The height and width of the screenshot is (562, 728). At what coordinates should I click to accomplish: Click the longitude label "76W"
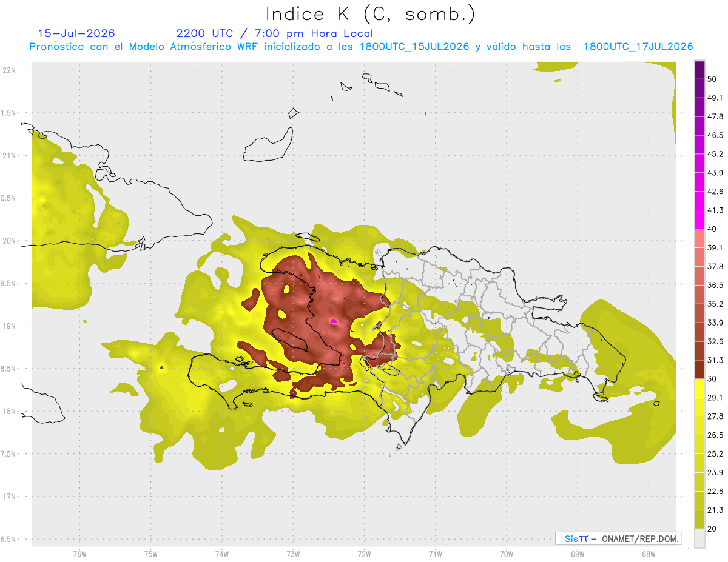pos(79,554)
